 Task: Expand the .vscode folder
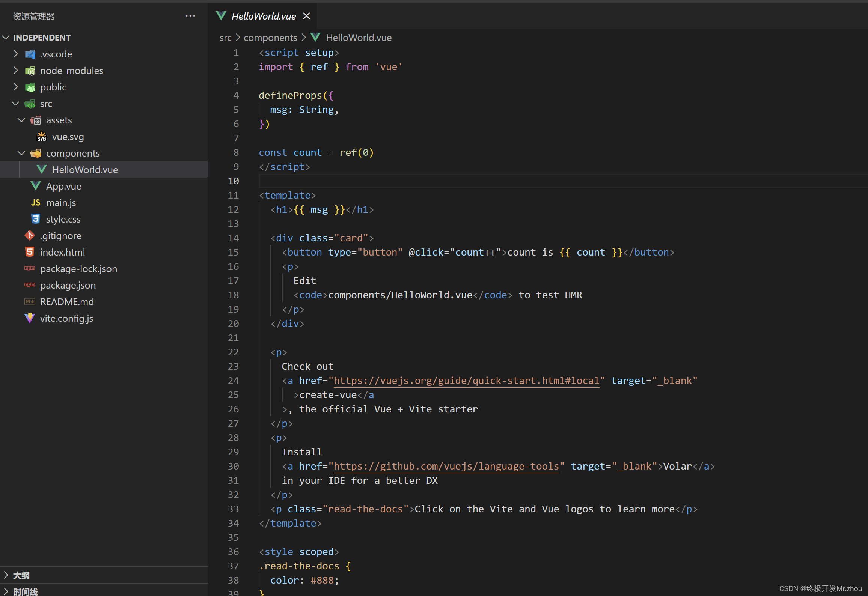click(x=15, y=54)
